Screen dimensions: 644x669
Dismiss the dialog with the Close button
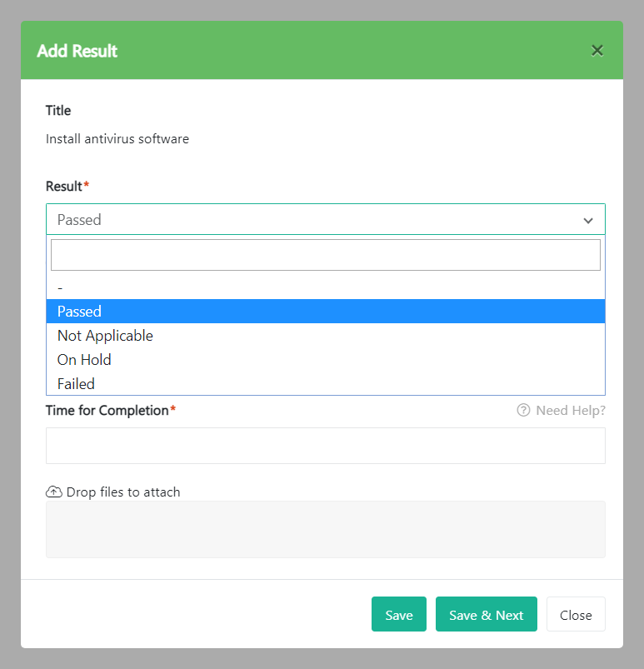(576, 615)
